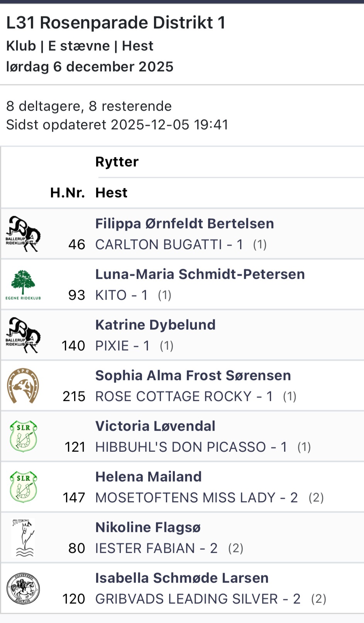Tap horse HIBBUHL'S DON PICASSO - 1

(x=191, y=447)
